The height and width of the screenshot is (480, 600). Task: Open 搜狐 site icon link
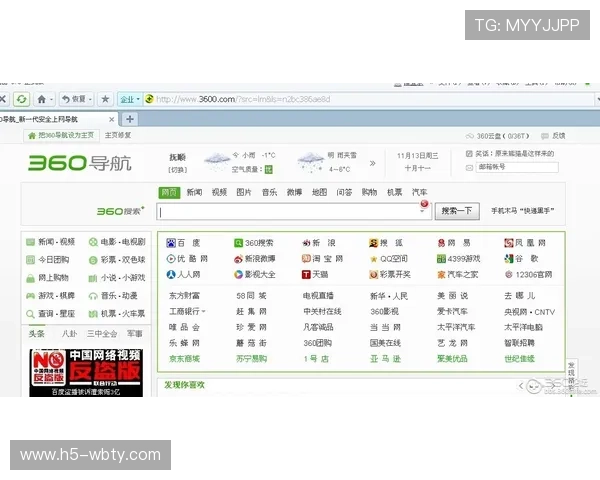(x=373, y=243)
